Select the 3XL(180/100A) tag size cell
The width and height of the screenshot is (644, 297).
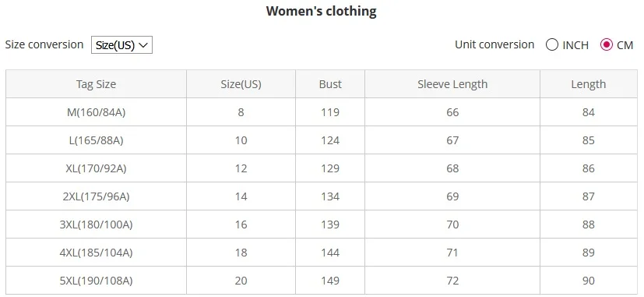(96, 225)
